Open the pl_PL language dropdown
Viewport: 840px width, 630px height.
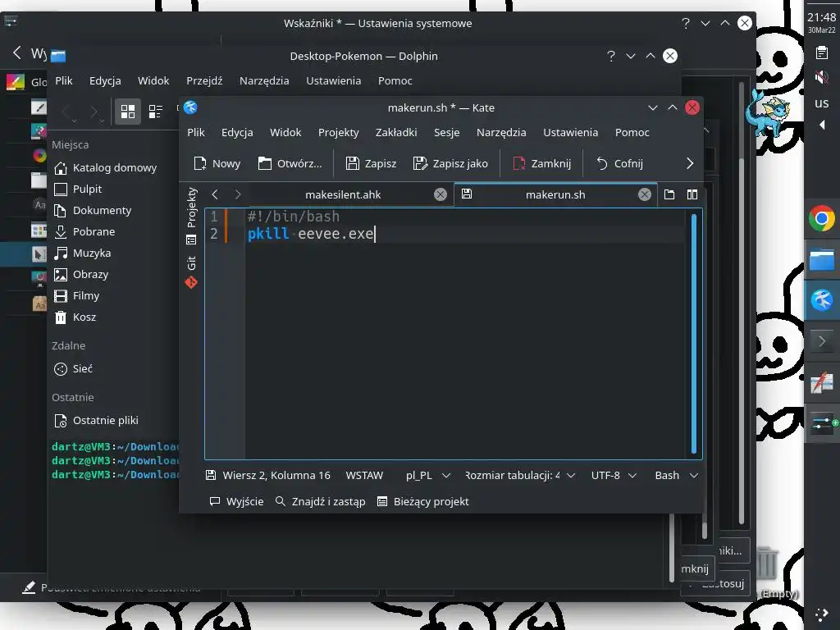pyautogui.click(x=427, y=475)
